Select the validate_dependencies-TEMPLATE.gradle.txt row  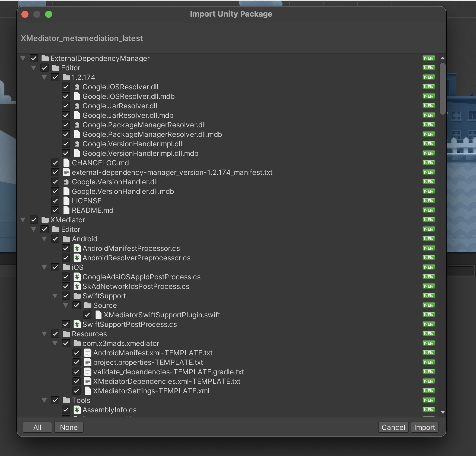click(x=229, y=372)
